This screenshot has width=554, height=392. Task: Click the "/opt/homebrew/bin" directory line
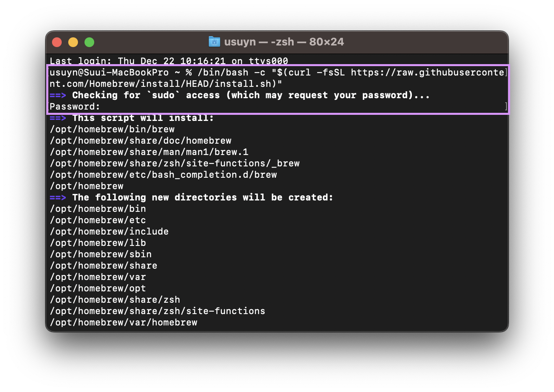pyautogui.click(x=98, y=209)
